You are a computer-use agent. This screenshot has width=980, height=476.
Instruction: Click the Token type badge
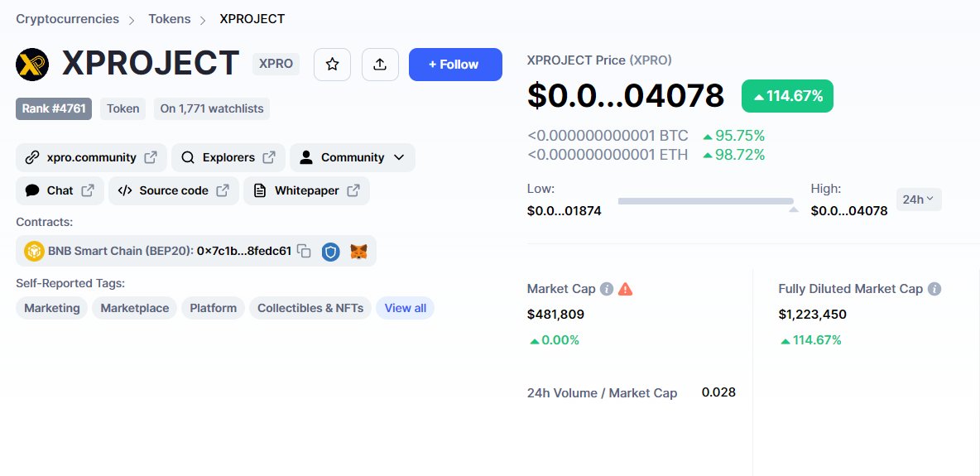122,108
